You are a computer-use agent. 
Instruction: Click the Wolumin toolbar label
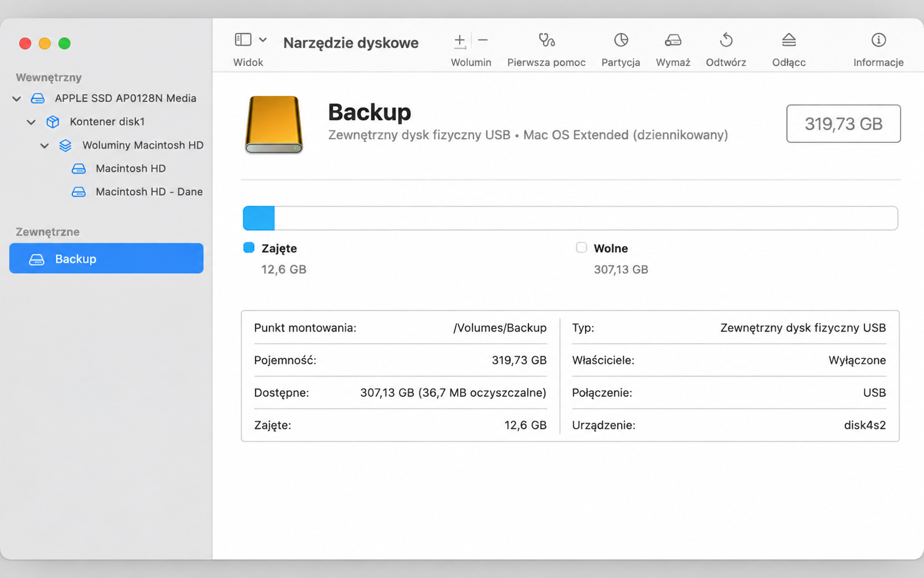pos(471,62)
